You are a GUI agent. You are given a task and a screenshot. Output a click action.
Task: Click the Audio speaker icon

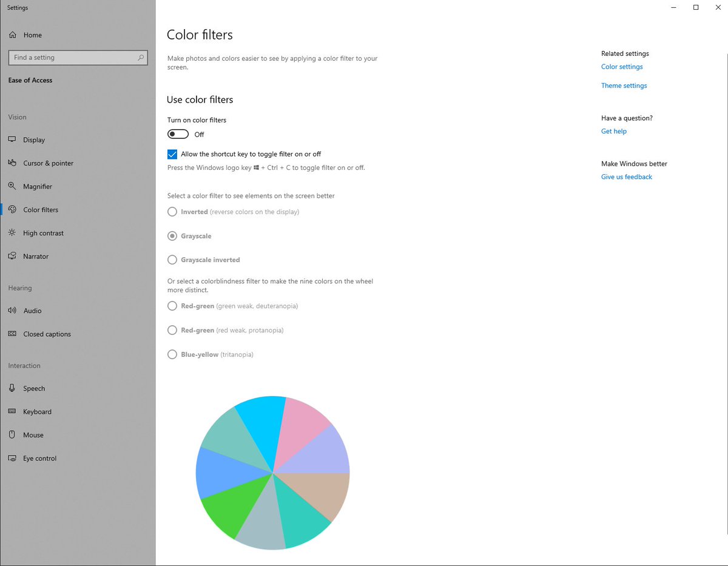click(12, 311)
